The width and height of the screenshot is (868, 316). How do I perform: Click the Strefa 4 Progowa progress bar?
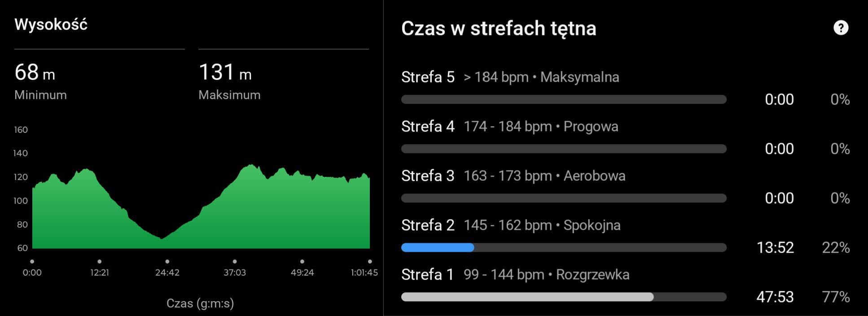[564, 149]
